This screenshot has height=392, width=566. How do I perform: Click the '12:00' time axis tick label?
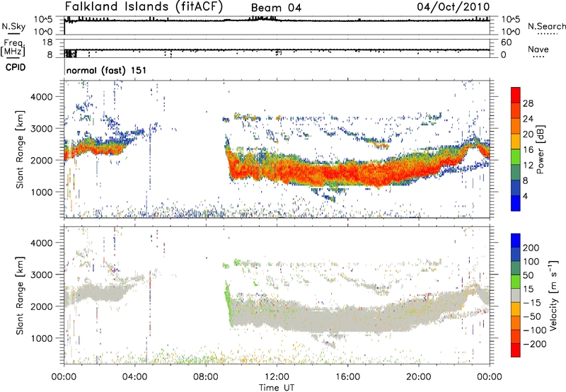point(277,376)
